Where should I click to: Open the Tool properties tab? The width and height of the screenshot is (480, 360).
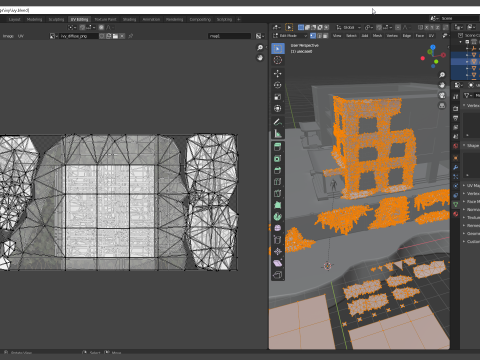[456, 97]
